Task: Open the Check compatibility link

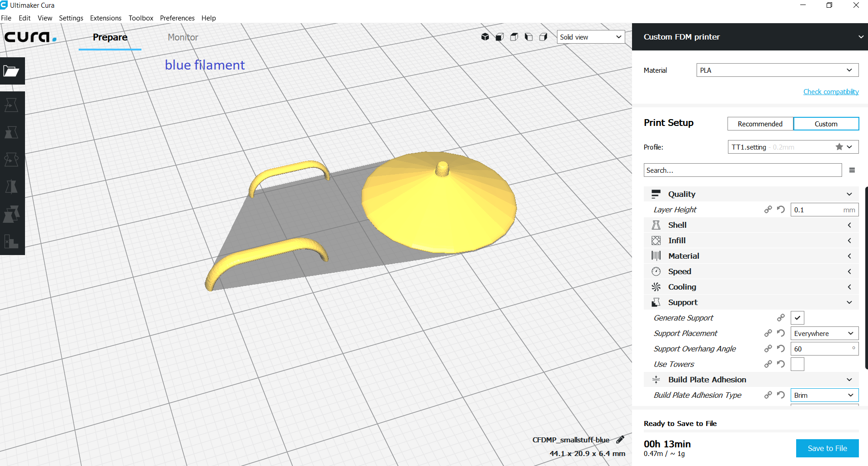Action: tap(831, 91)
